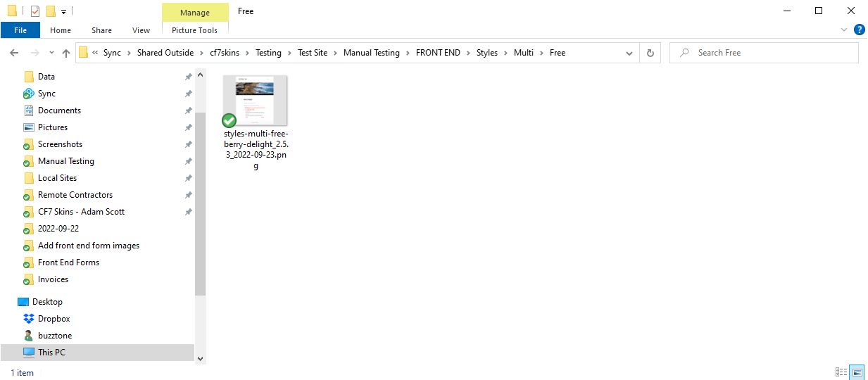This screenshot has height=380, width=868.
Task: Switch to large icons view
Action: tap(856, 372)
